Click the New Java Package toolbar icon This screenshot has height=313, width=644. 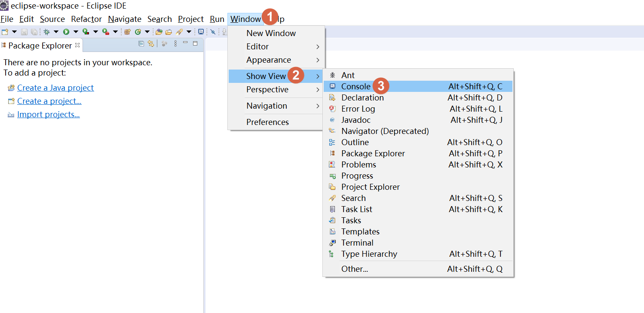point(127,32)
